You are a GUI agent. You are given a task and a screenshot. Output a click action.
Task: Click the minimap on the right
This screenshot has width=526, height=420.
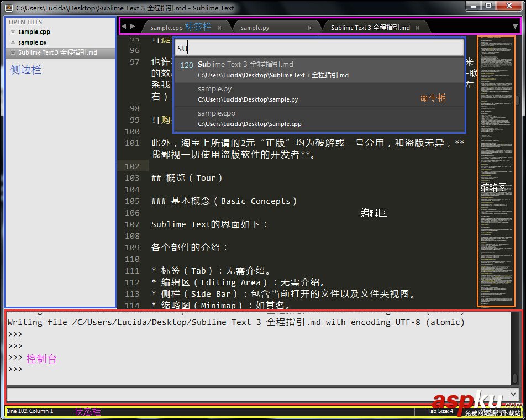[496, 171]
